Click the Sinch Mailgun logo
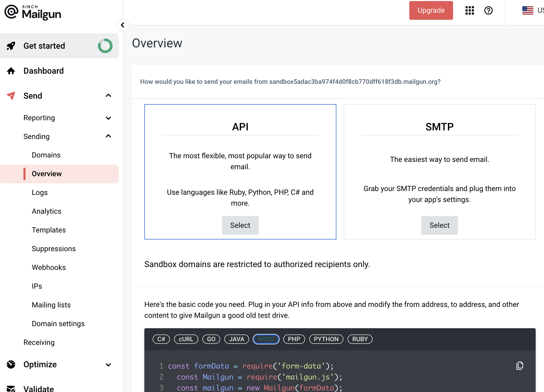The height and width of the screenshot is (392, 544). (33, 12)
